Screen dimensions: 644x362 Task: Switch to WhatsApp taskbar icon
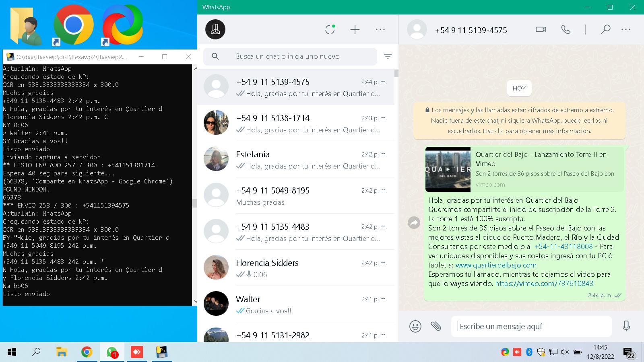[112, 352]
